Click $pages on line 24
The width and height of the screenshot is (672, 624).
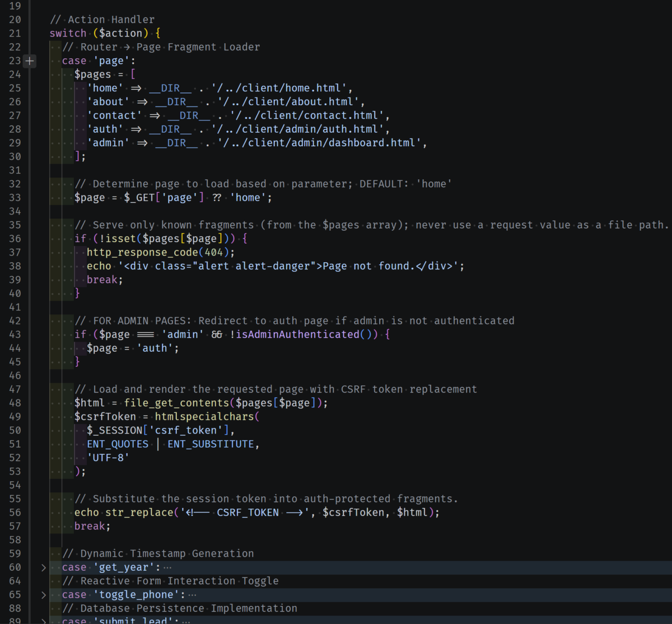(93, 74)
